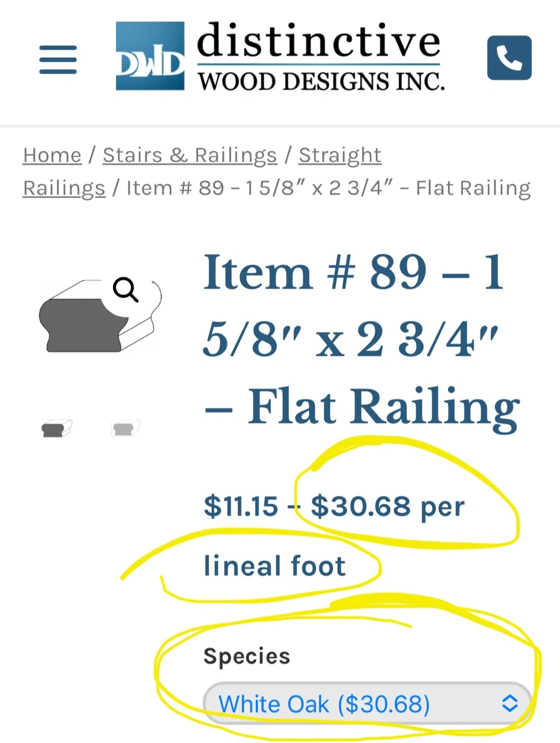Open the Stairs & Railings breadcrumb
The width and height of the screenshot is (560, 743).
(x=190, y=155)
